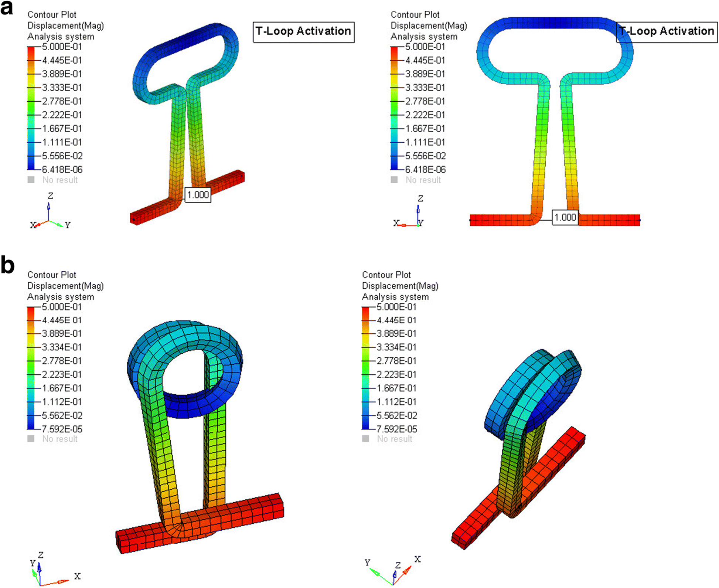Screen dimensions: 719x588
Task: Click Analysis system text of panel b left plot
Action: [x=61, y=297]
